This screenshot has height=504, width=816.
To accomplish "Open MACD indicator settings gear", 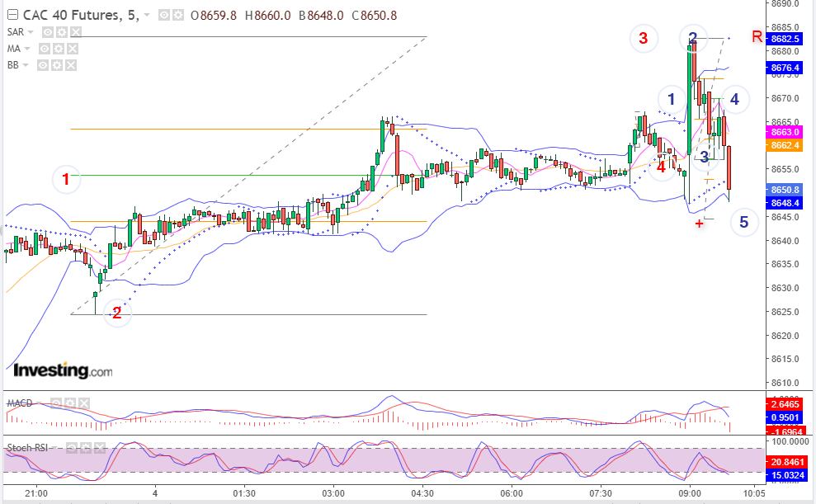I will click(x=70, y=403).
